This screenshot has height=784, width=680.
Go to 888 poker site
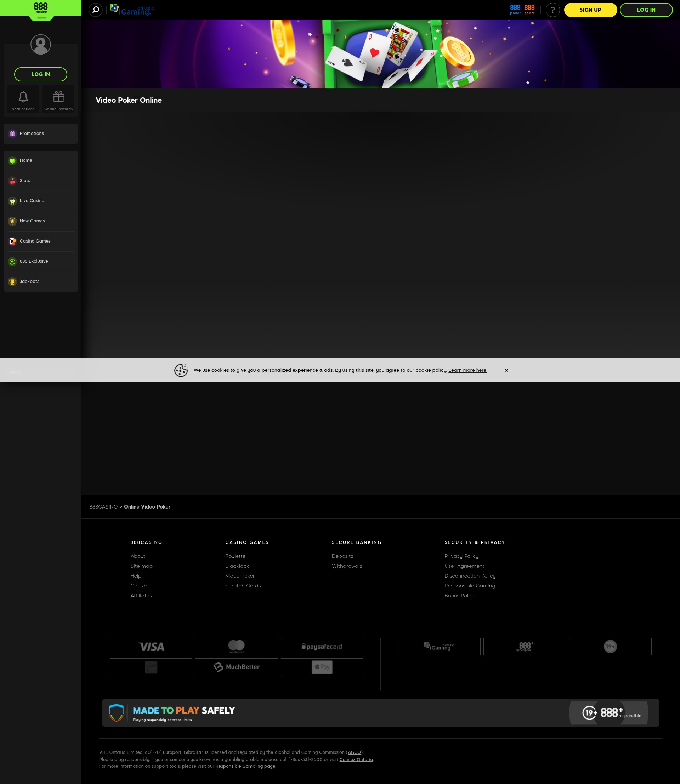pos(515,10)
